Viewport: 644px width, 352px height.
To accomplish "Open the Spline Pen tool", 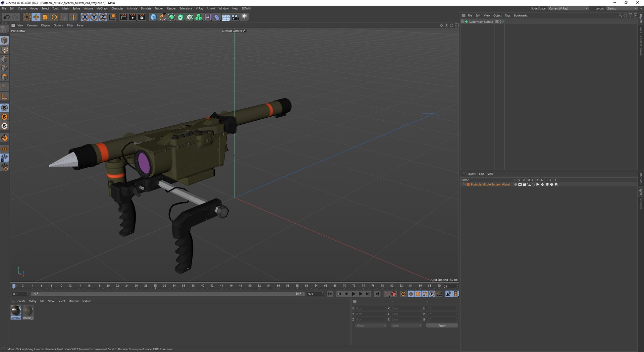I will pos(162,17).
